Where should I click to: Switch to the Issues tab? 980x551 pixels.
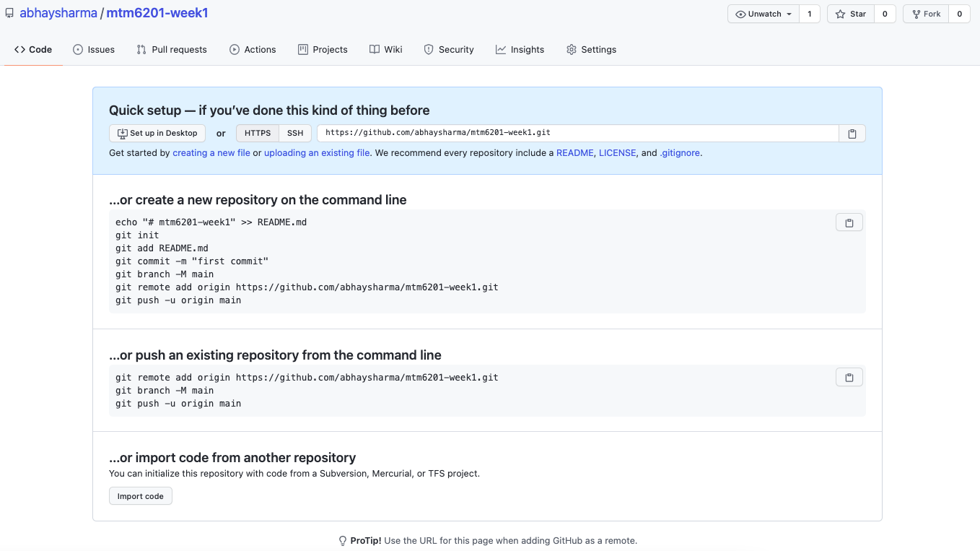[x=94, y=50]
